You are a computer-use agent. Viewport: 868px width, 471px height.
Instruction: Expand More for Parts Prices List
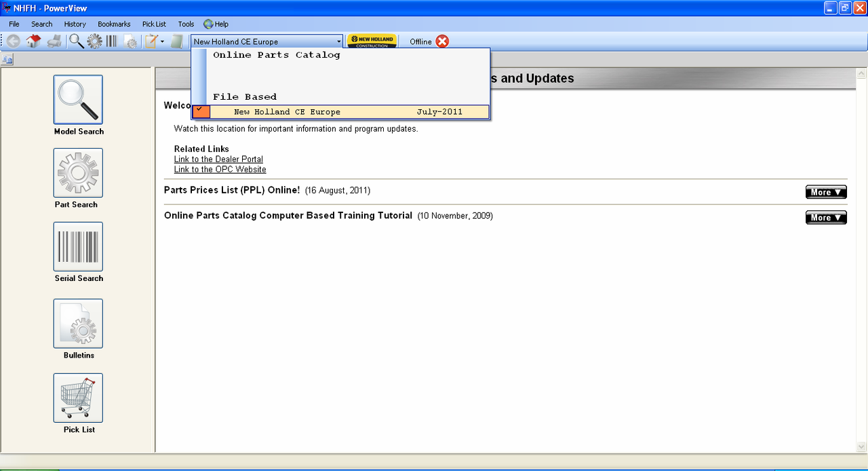pyautogui.click(x=826, y=192)
